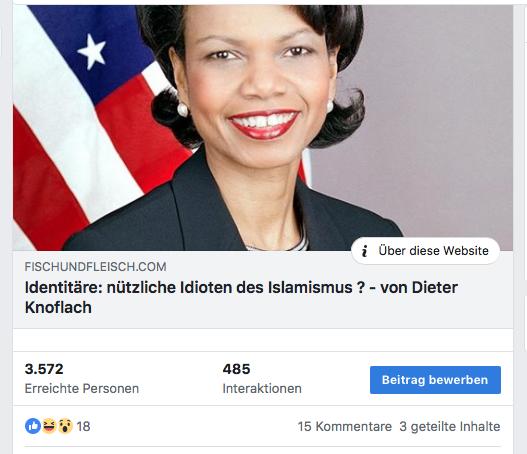The image size is (527, 454).
Task: Open the Über diese Website info pill
Action: (425, 251)
